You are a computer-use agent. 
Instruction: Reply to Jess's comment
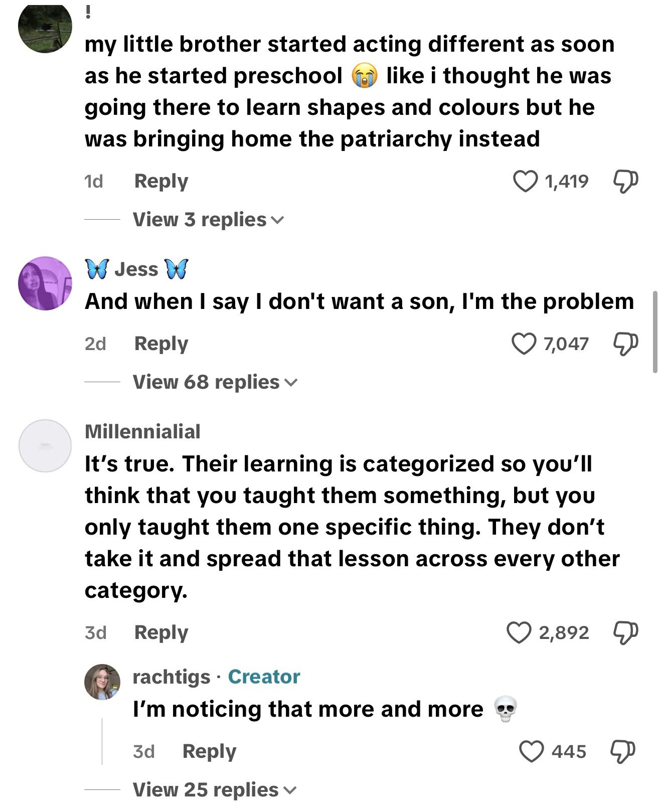[x=161, y=344]
